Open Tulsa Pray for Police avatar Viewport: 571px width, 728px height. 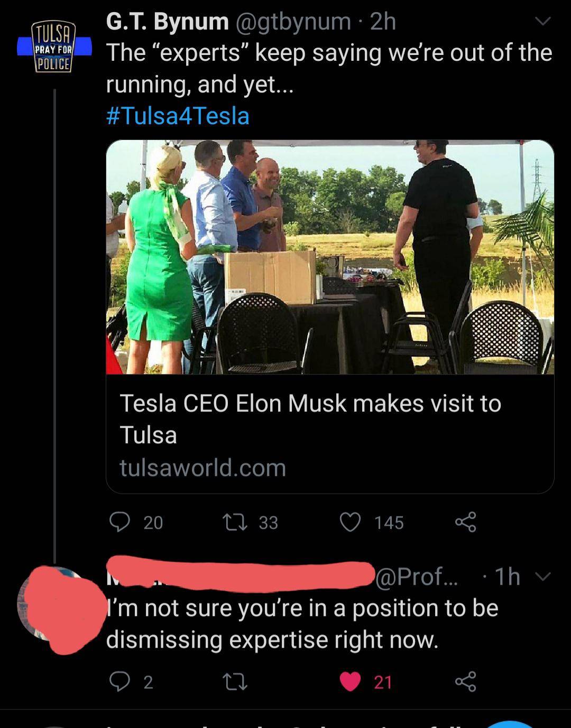tap(54, 48)
